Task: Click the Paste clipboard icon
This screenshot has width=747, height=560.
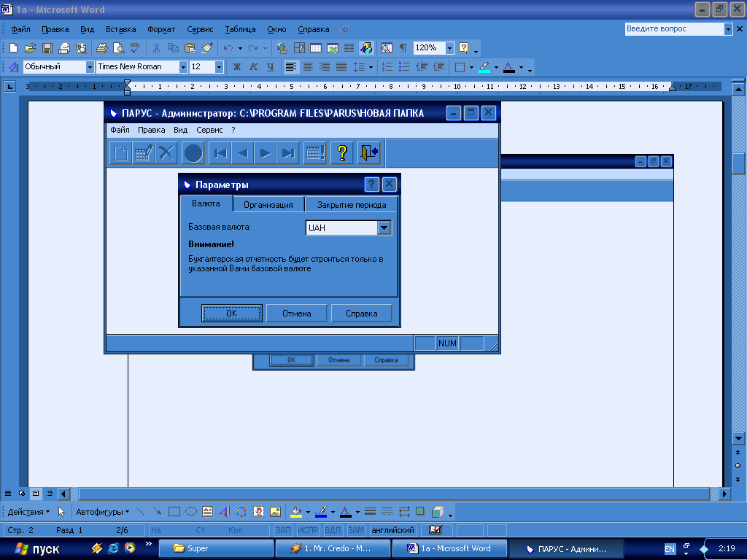Action: pos(190,47)
